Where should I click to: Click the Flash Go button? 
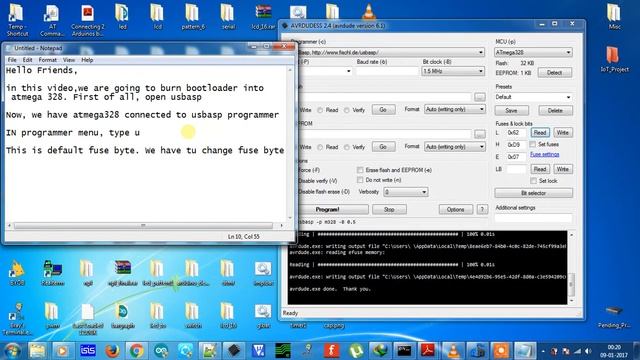pos(383,110)
